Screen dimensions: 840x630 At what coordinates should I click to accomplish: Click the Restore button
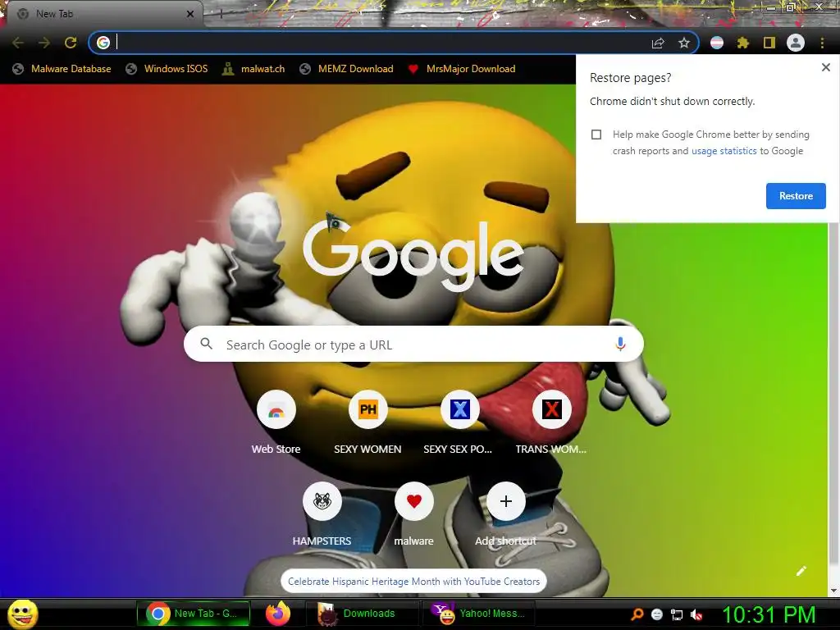click(796, 196)
